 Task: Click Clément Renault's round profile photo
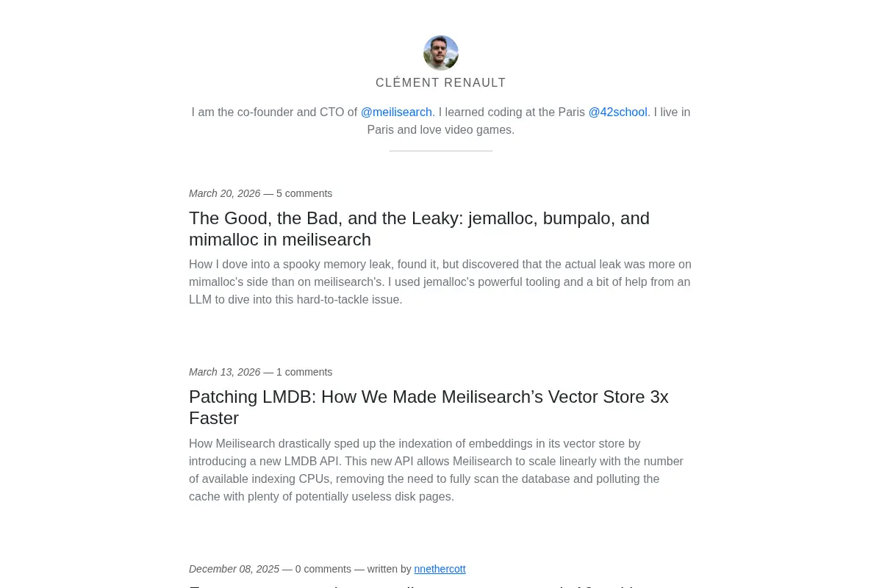click(x=441, y=53)
